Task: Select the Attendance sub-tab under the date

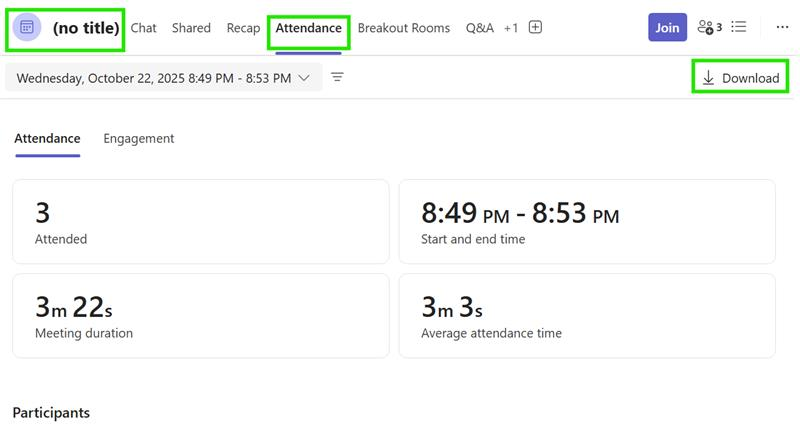Action: point(47,139)
